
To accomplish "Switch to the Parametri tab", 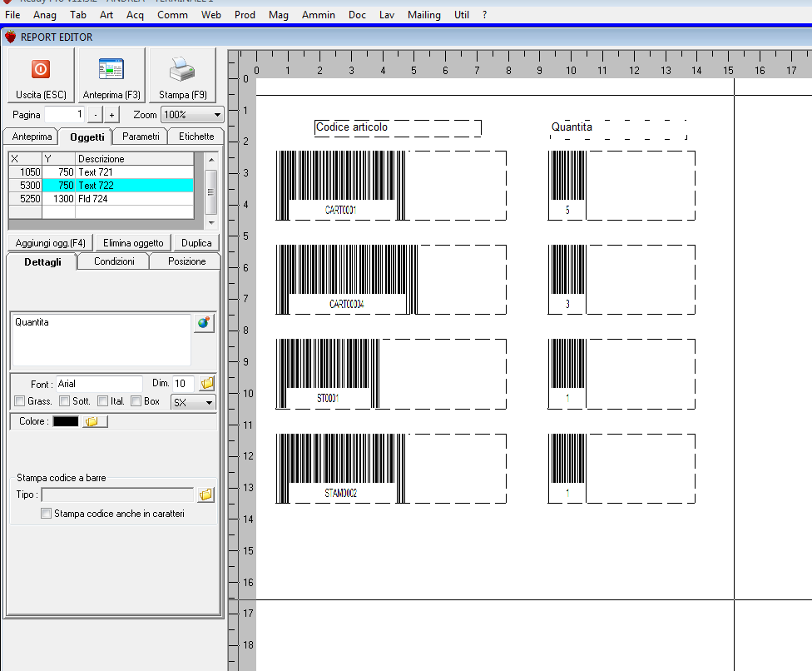I will coord(140,137).
